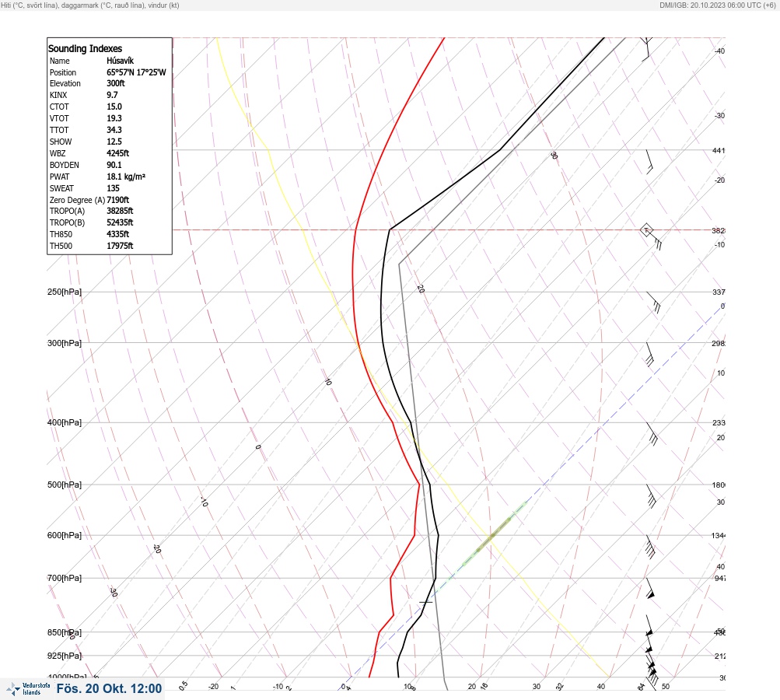780x700 pixels.
Task: Click the 850[hPa] pressure level label
Action: pos(65,633)
